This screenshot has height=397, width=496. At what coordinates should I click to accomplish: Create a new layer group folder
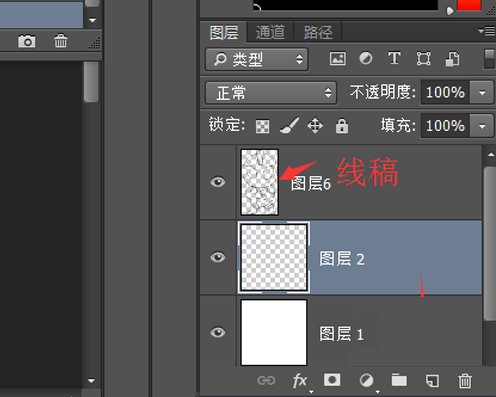399,380
